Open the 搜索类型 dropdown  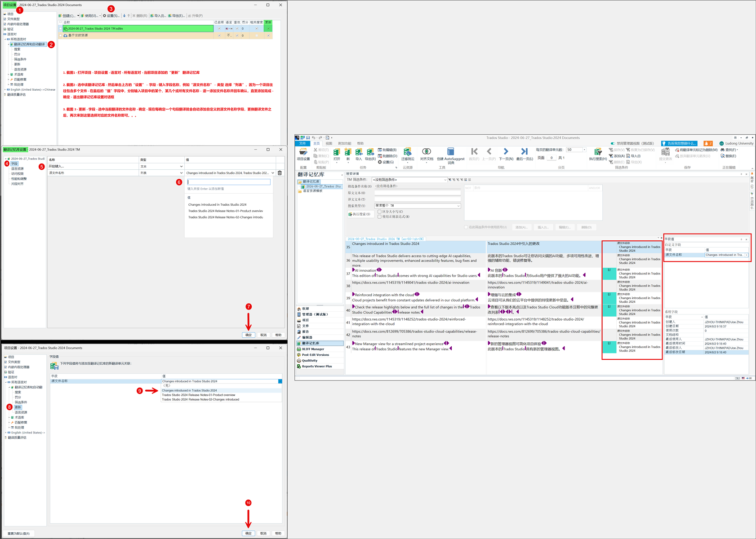pos(458,206)
